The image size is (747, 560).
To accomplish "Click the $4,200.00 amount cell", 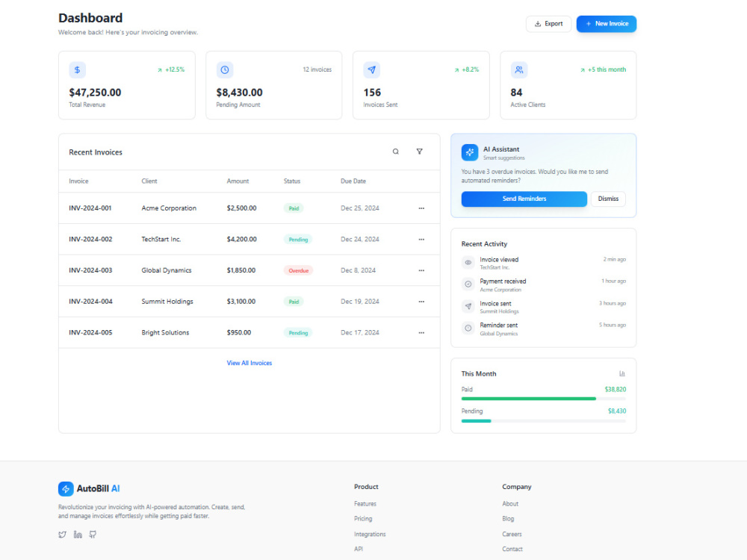I will (241, 240).
